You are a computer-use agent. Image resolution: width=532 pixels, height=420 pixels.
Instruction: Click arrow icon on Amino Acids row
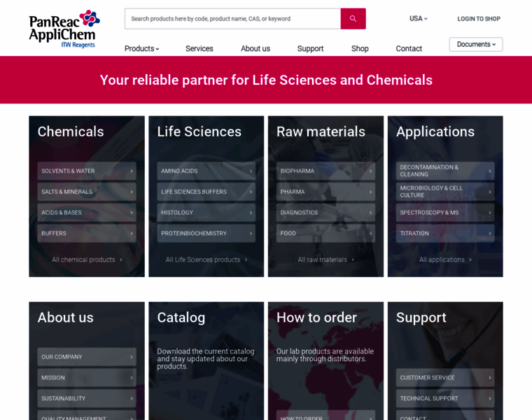(x=251, y=171)
